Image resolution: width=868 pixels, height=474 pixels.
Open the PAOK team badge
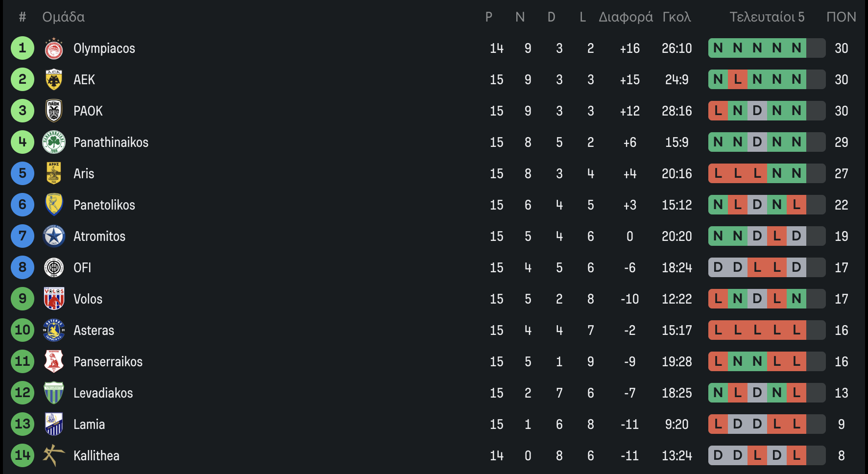(x=54, y=111)
